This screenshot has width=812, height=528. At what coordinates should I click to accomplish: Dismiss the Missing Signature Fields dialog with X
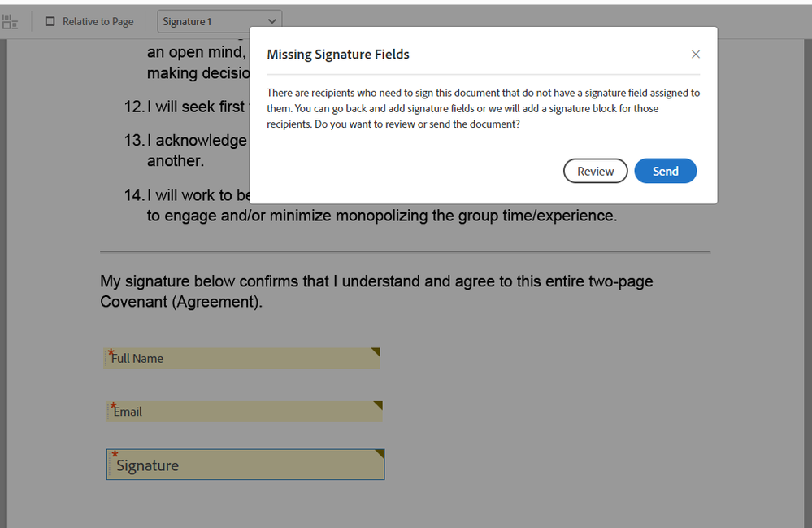[696, 54]
